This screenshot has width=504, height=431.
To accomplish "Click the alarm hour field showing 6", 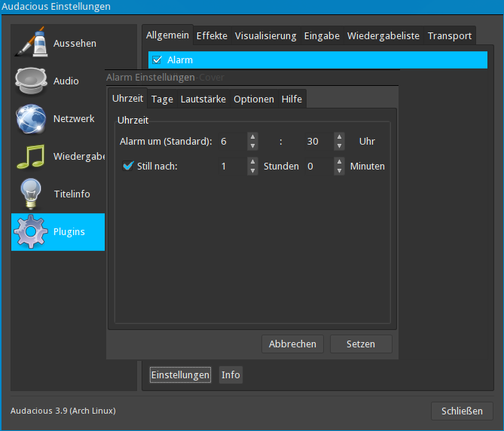I will [x=233, y=142].
